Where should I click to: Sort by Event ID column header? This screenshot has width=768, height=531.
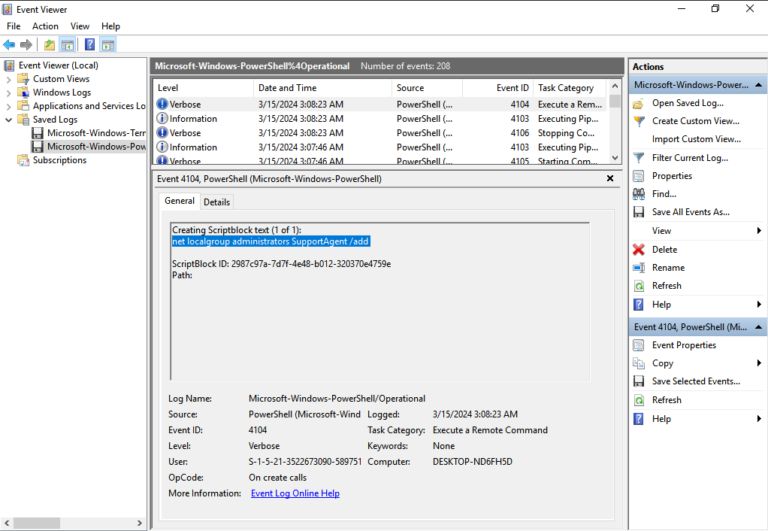(498, 88)
